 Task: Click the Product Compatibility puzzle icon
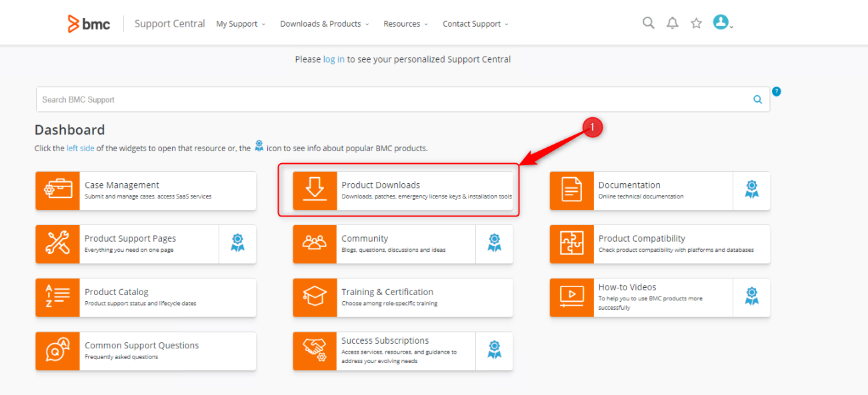pyautogui.click(x=571, y=244)
